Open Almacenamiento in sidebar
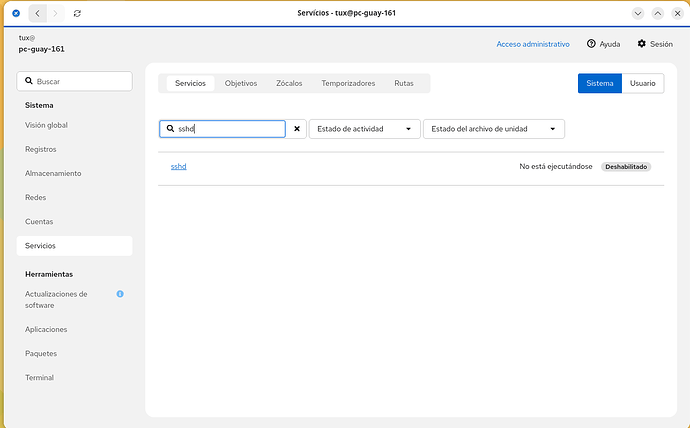Viewport: 690px width, 428px height. (x=74, y=173)
